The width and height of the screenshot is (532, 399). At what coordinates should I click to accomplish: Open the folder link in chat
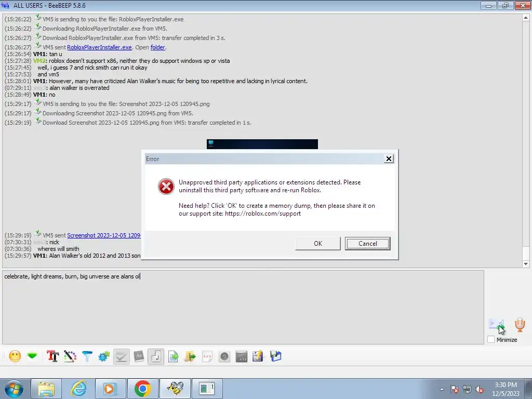pos(158,47)
